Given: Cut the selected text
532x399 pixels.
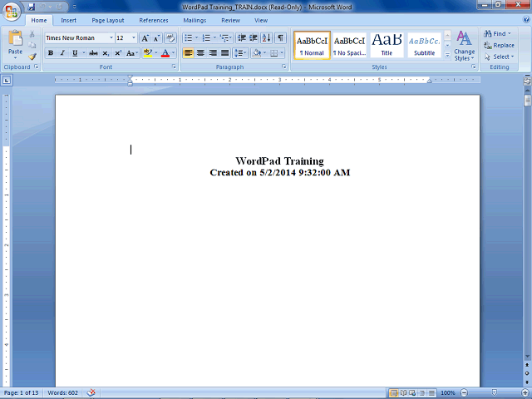Looking at the screenshot, I should click(32, 34).
